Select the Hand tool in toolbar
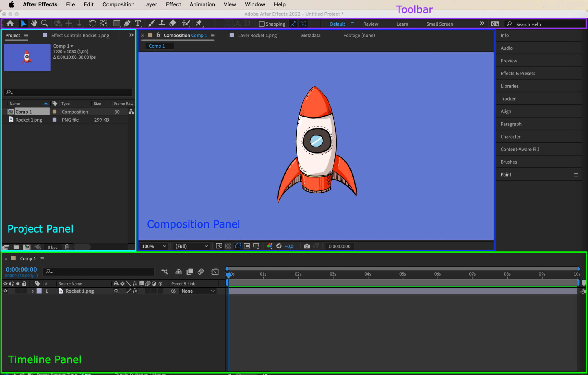This screenshot has width=588, height=375. (34, 24)
